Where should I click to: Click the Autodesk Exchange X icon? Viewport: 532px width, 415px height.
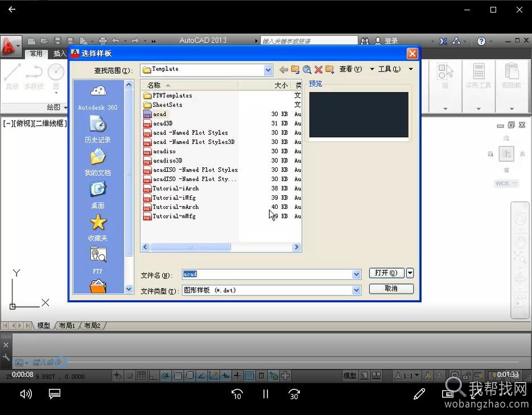click(443, 41)
